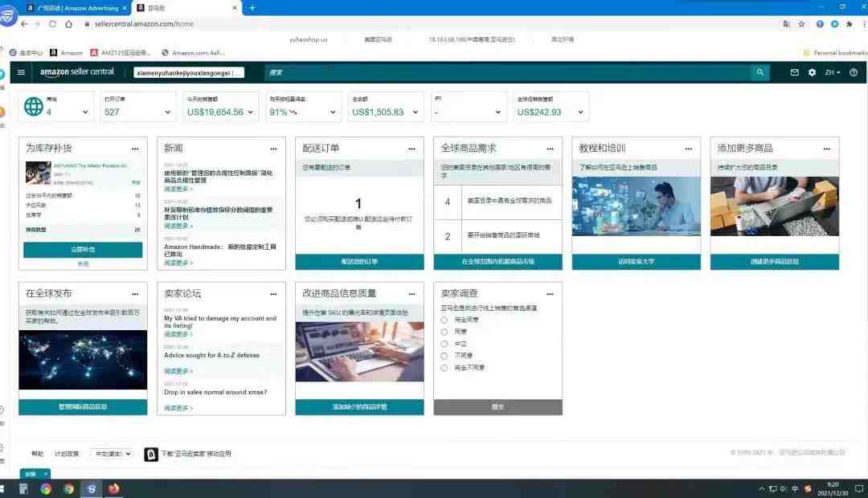Click the Amazon seller app download icon

[x=150, y=455]
